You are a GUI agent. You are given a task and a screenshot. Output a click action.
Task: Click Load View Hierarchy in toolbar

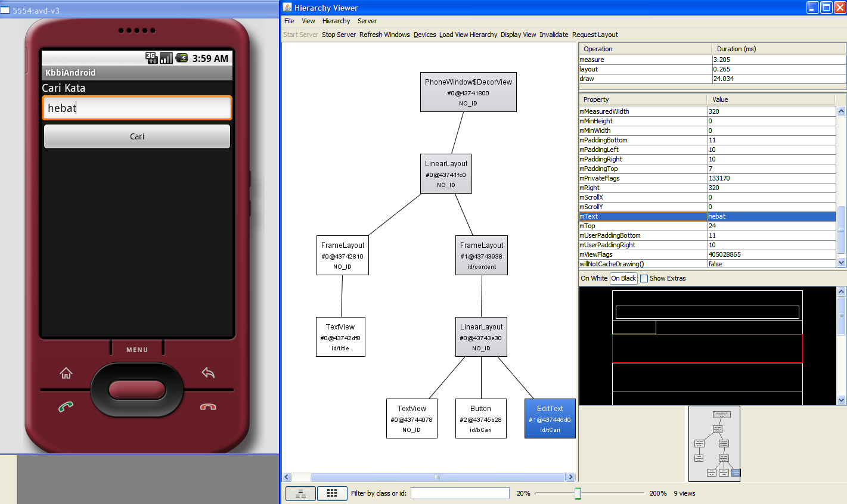(468, 35)
